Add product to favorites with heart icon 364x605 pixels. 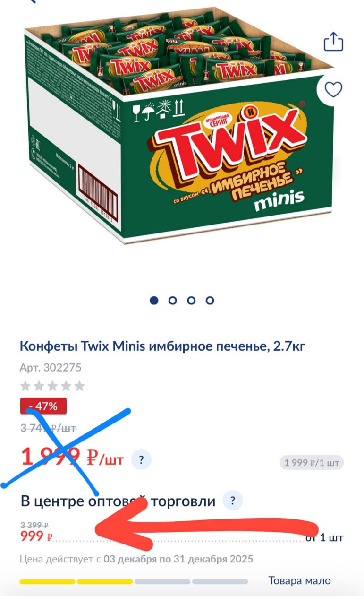point(334,89)
